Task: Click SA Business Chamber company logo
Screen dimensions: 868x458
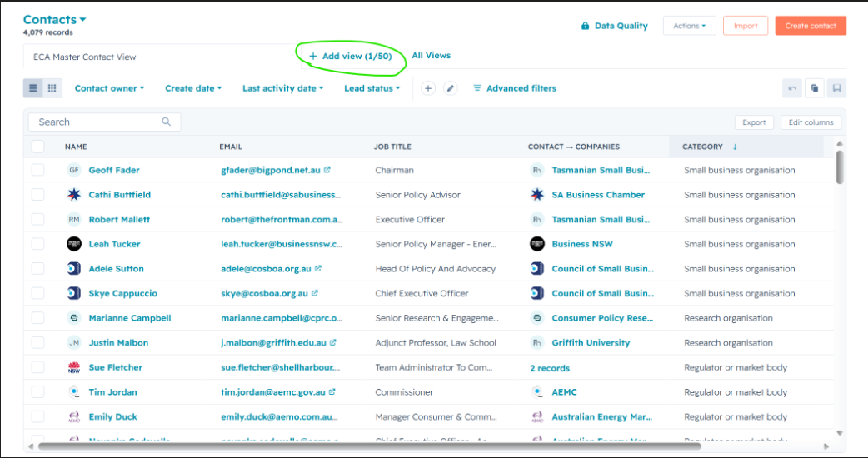Action: 537,195
